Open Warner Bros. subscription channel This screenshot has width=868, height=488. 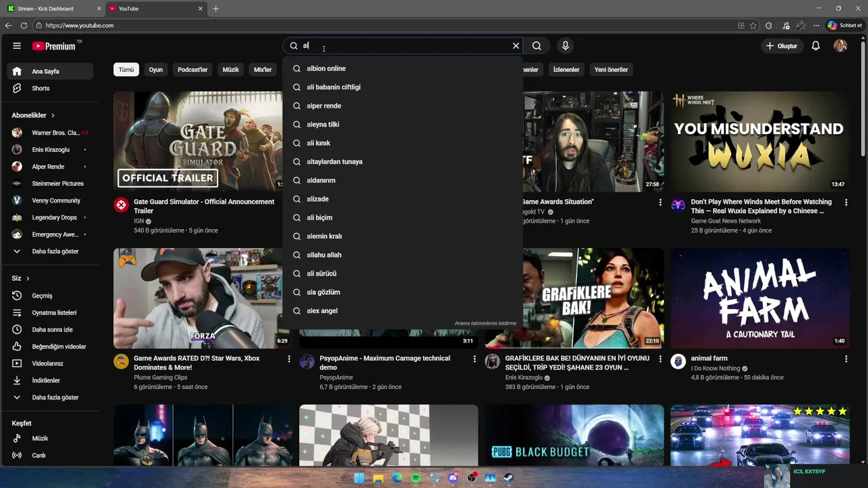tap(50, 133)
